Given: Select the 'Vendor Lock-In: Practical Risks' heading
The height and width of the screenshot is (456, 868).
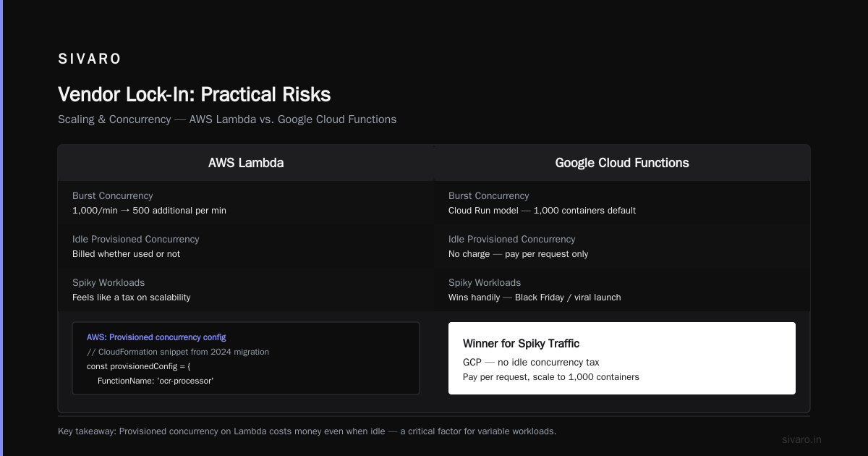Looking at the screenshot, I should point(194,95).
